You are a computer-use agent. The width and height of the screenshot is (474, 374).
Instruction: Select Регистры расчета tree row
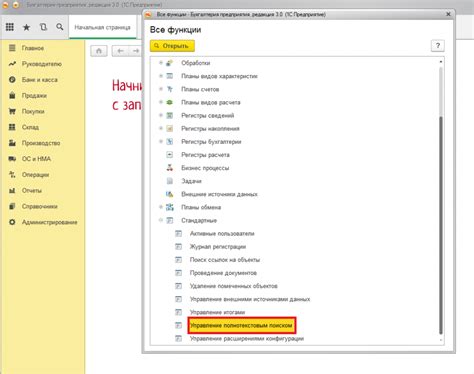point(205,155)
